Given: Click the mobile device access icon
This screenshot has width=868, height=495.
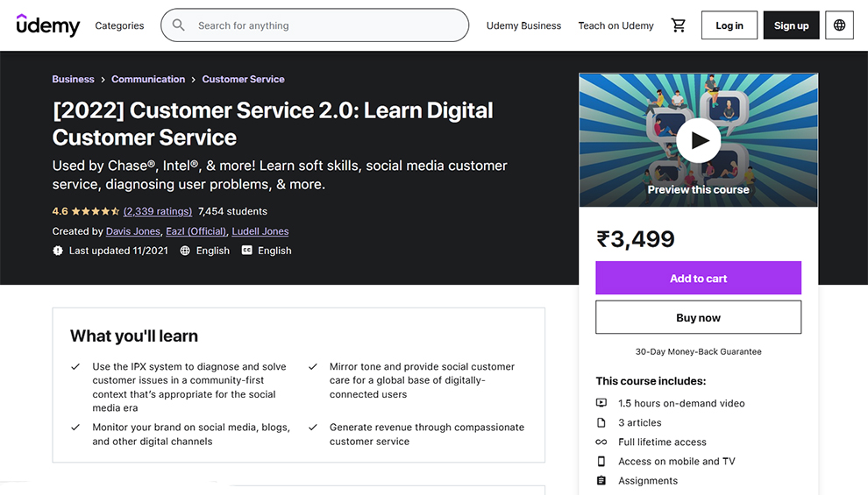Looking at the screenshot, I should coord(601,461).
